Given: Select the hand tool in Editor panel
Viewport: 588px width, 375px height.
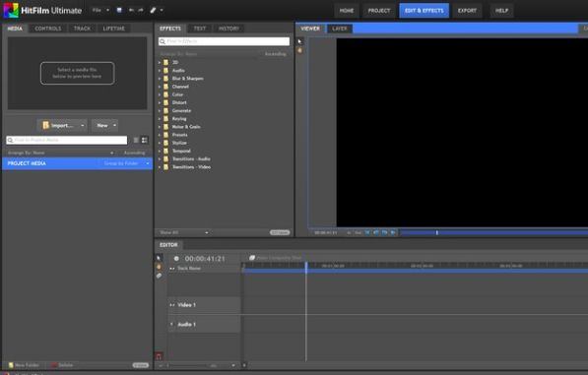Looking at the screenshot, I should (x=159, y=267).
